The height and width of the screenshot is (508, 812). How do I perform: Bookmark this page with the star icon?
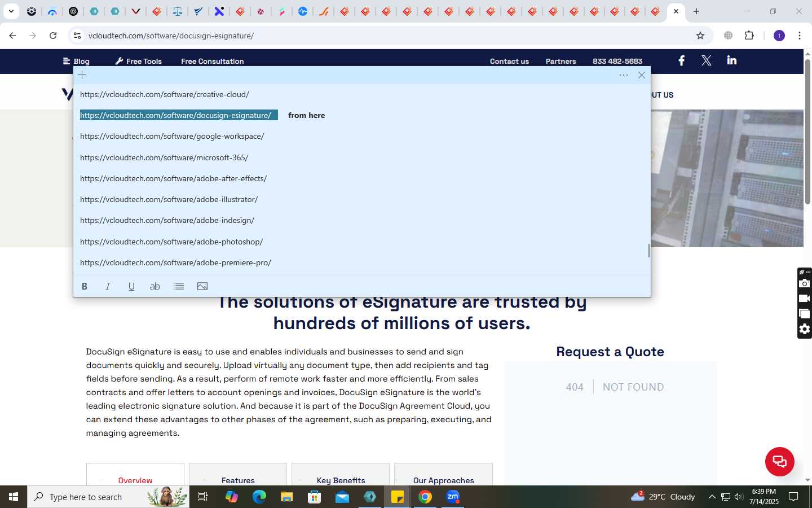point(700,36)
